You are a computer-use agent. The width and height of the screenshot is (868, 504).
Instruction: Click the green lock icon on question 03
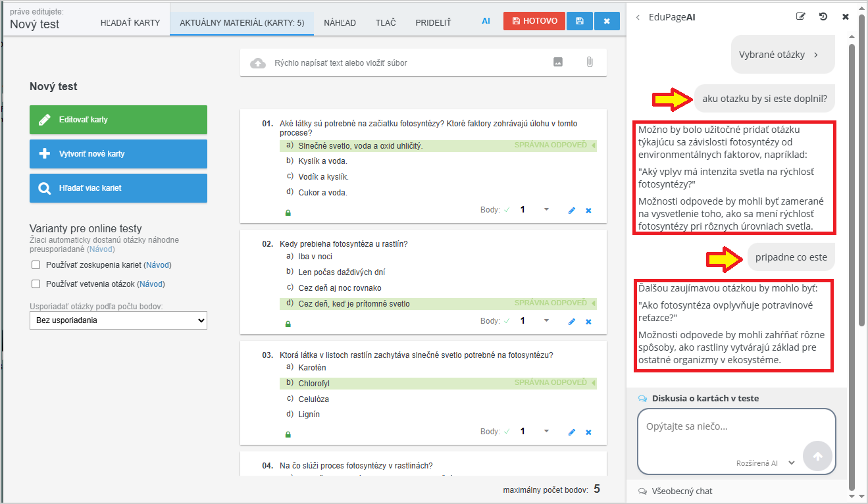(288, 434)
